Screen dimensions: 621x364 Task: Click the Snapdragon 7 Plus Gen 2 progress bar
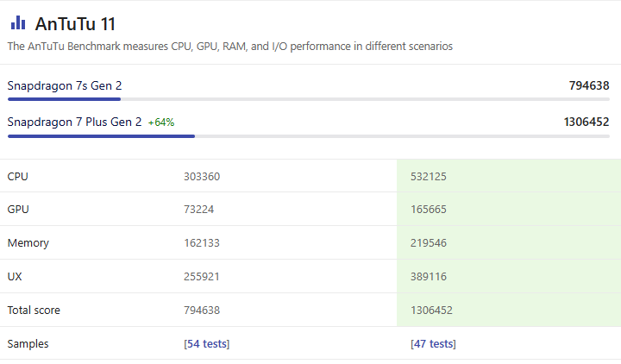(x=309, y=136)
